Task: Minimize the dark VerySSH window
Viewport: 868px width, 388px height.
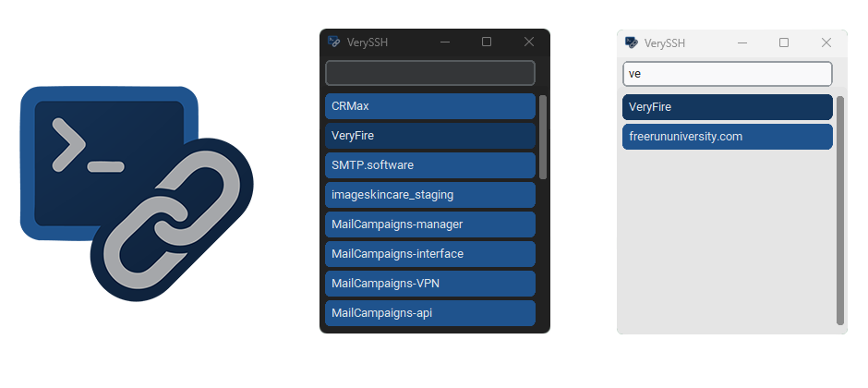Action: [444, 42]
